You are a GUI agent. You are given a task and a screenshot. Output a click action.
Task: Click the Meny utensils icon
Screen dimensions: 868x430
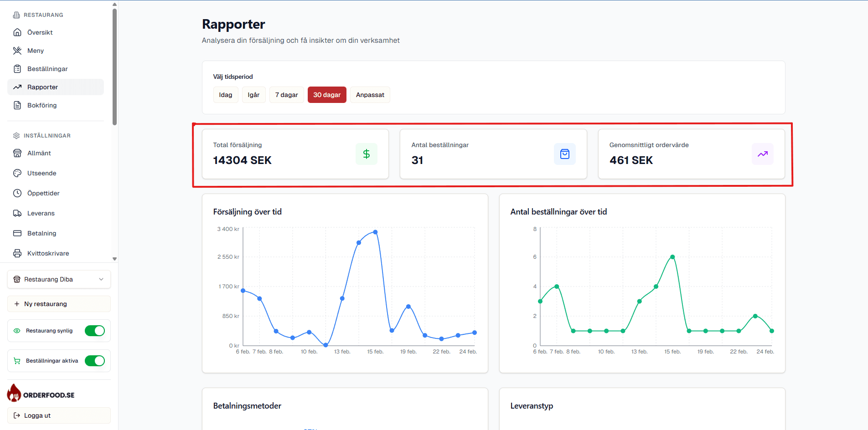(x=17, y=51)
